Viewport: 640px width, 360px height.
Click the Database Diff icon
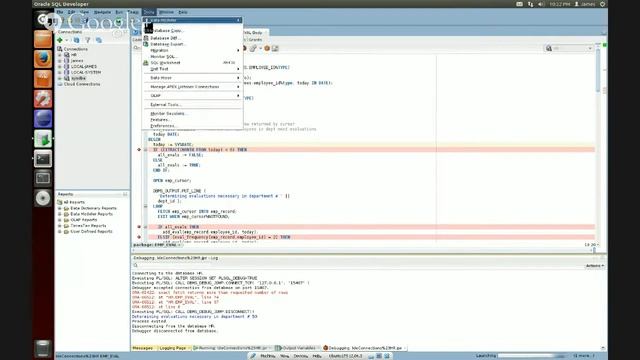(146, 38)
